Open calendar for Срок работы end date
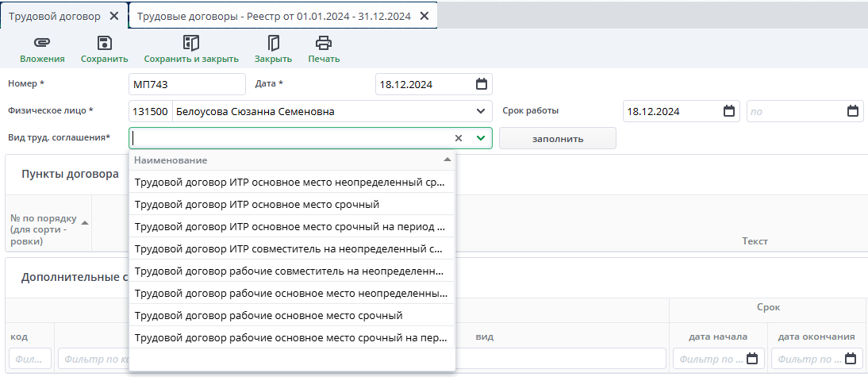Viewport: 868px width, 377px height. 853,111
